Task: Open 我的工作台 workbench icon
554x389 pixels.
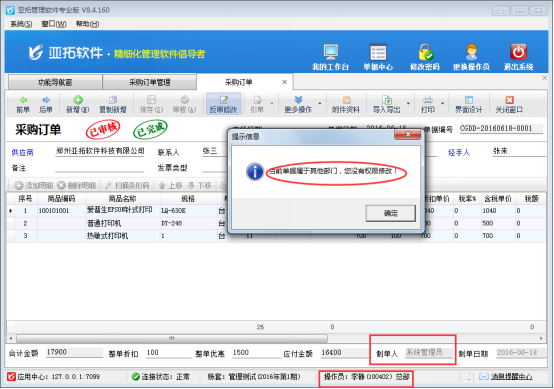Action: tap(331, 52)
